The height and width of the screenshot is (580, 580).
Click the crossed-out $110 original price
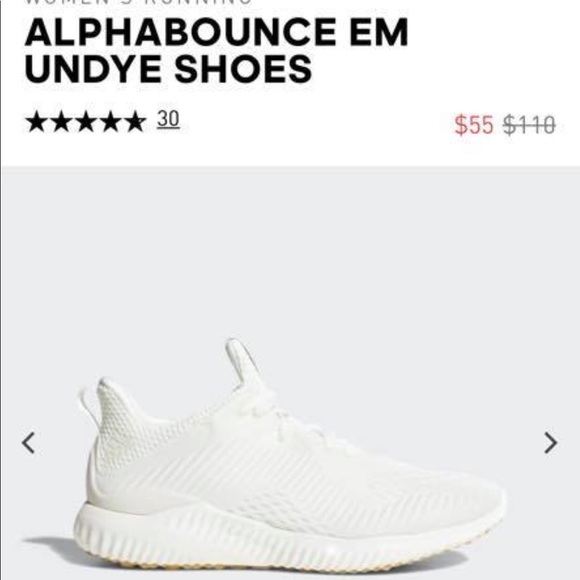529,125
